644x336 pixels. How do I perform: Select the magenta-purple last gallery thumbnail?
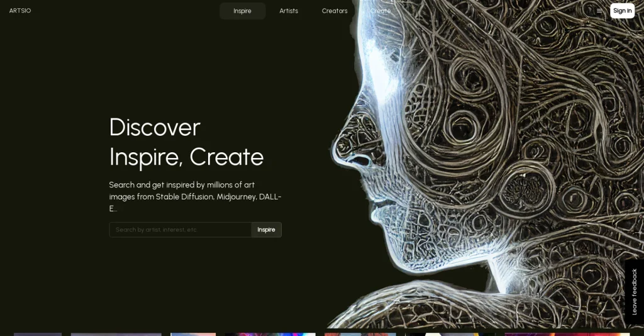pyautogui.click(x=567, y=334)
